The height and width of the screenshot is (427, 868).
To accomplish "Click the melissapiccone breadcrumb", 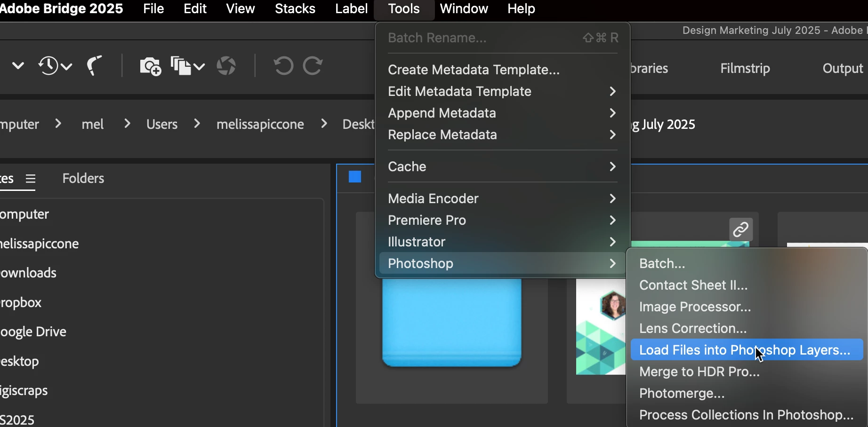I will coord(260,124).
